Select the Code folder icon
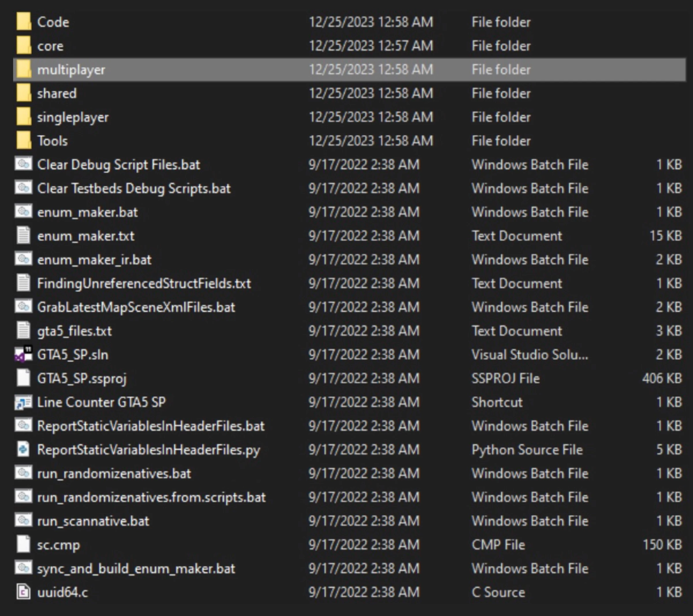The image size is (693, 616). click(24, 22)
